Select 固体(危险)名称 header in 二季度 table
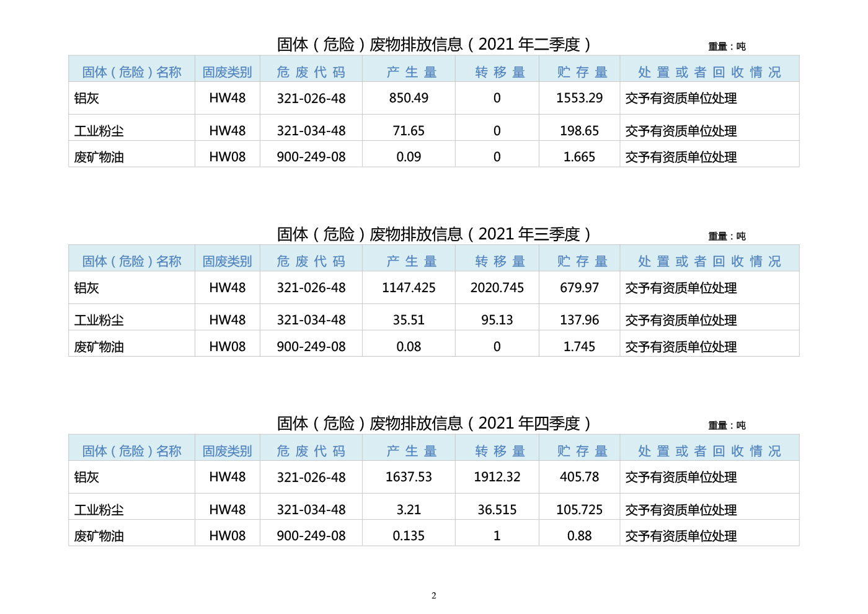This screenshot has width=868, height=614. (x=131, y=73)
